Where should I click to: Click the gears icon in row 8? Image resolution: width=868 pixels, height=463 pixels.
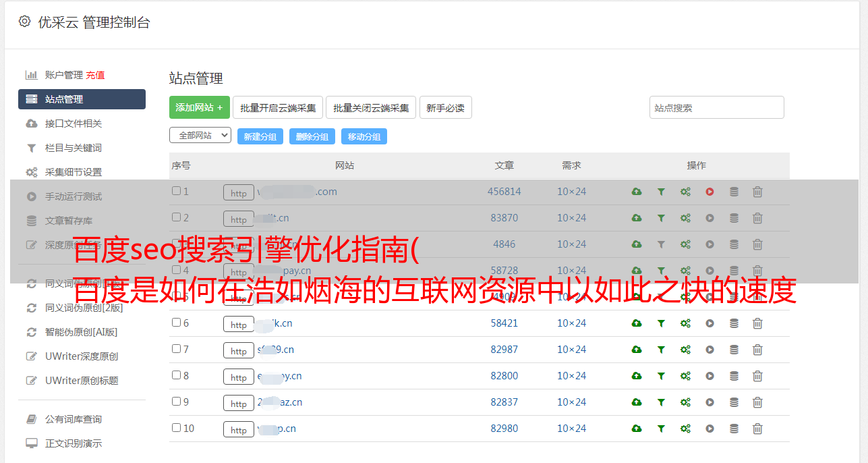(x=685, y=376)
